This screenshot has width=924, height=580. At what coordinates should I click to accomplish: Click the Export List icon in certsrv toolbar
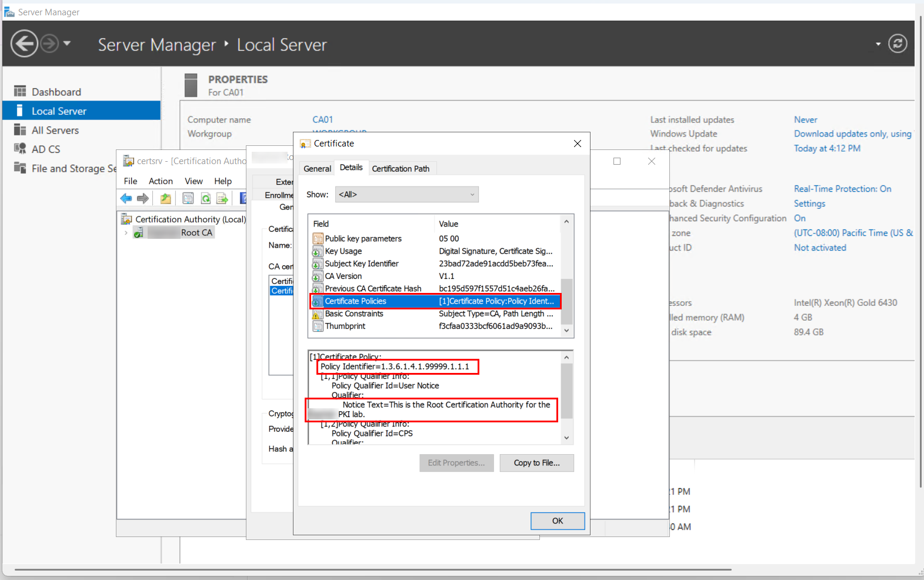222,199
